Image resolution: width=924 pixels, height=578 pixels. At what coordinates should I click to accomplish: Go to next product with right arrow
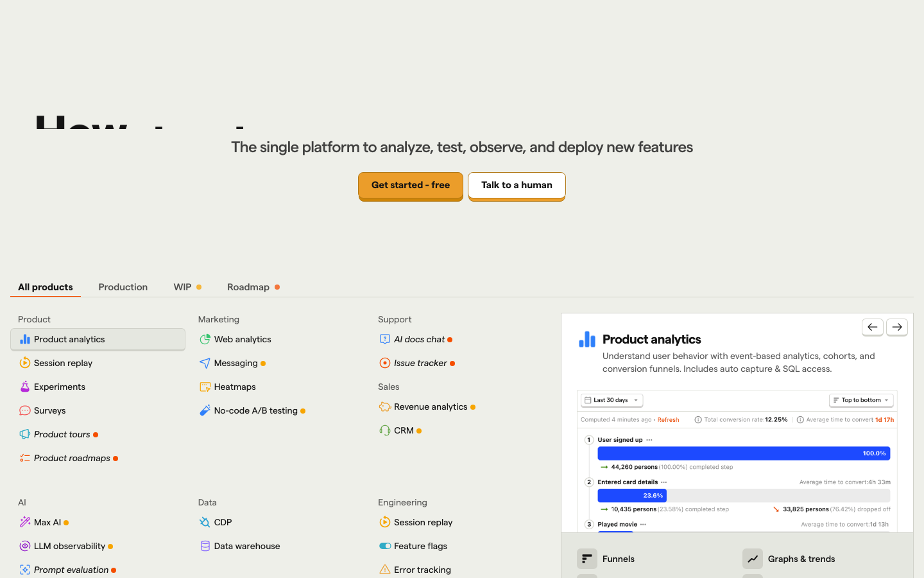(896, 327)
